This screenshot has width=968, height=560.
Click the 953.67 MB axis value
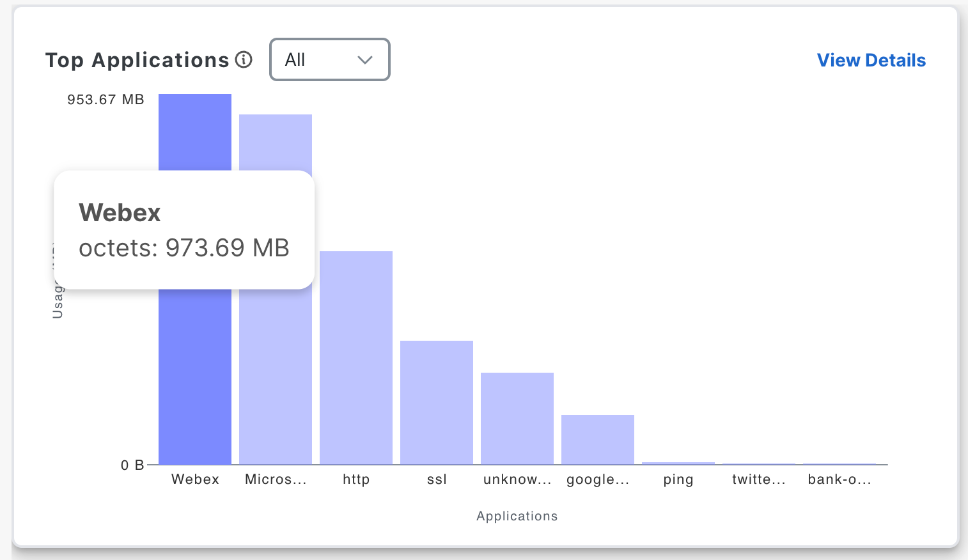click(105, 100)
